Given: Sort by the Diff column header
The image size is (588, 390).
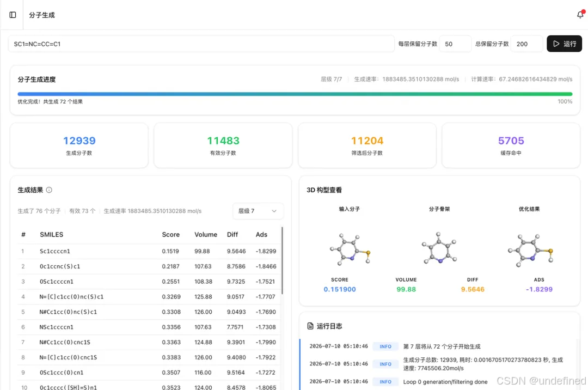Looking at the screenshot, I should pos(232,234).
